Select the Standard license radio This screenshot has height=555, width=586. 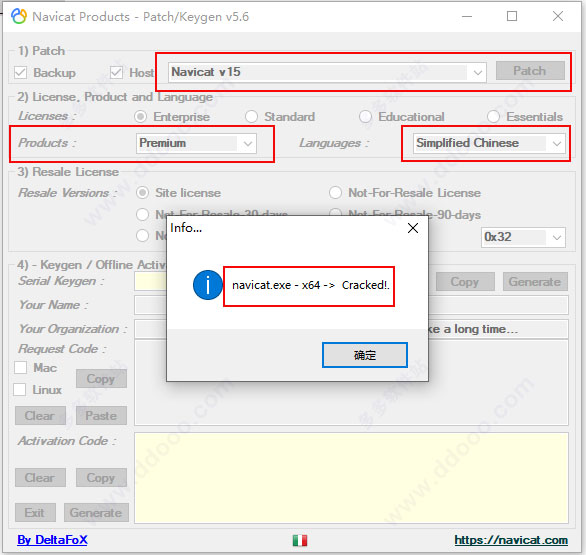point(252,117)
